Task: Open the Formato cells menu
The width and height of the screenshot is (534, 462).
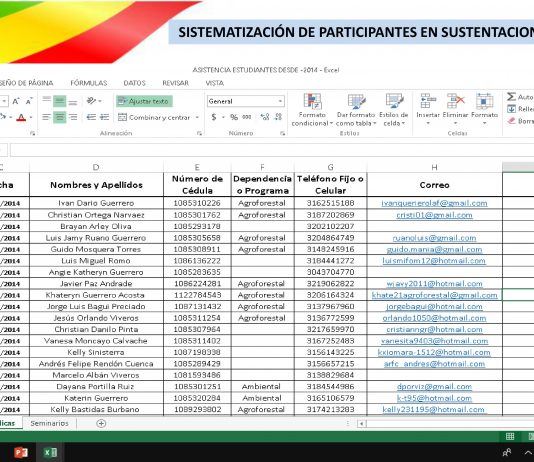Action: click(485, 110)
